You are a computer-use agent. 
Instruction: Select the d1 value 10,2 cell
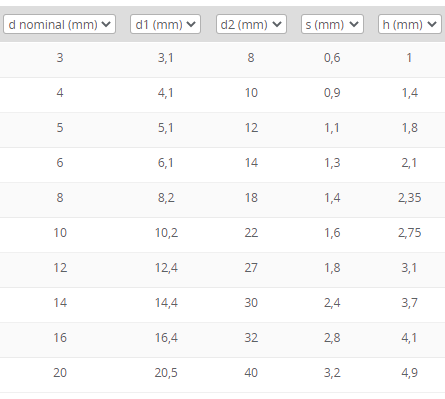pos(166,233)
